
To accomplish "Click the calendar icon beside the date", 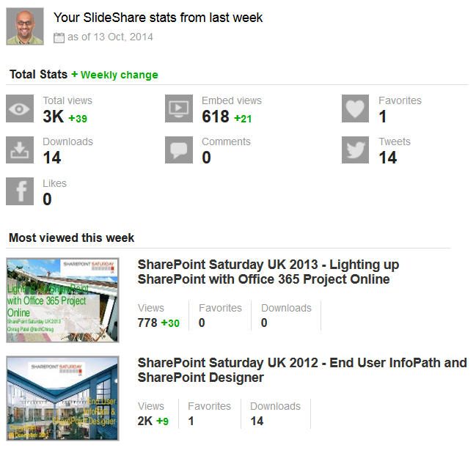I will click(59, 37).
